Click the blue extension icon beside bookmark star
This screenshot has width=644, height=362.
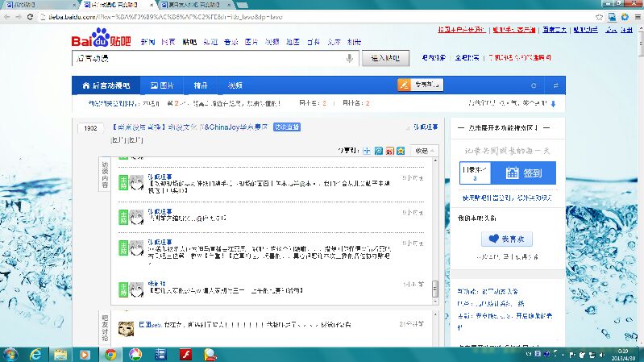[612, 17]
